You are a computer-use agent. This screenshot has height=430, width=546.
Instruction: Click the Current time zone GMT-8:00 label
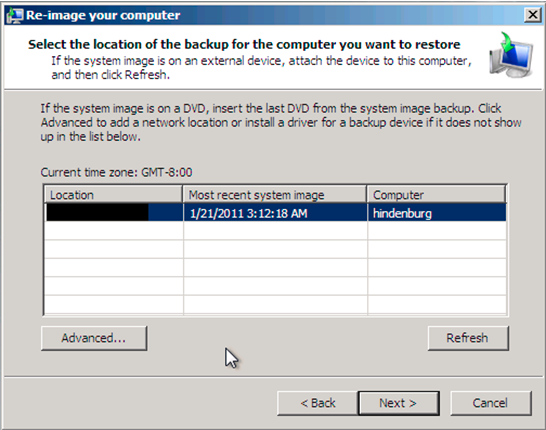click(x=116, y=172)
